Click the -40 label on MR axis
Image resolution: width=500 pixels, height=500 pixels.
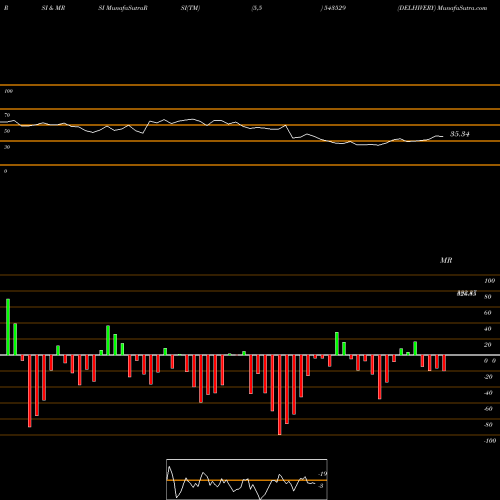tap(488, 393)
